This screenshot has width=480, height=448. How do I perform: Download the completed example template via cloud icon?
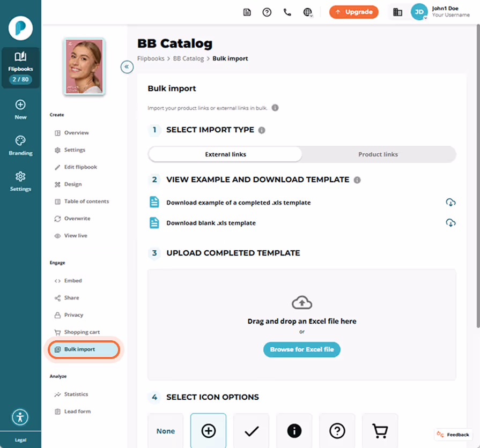451,203
